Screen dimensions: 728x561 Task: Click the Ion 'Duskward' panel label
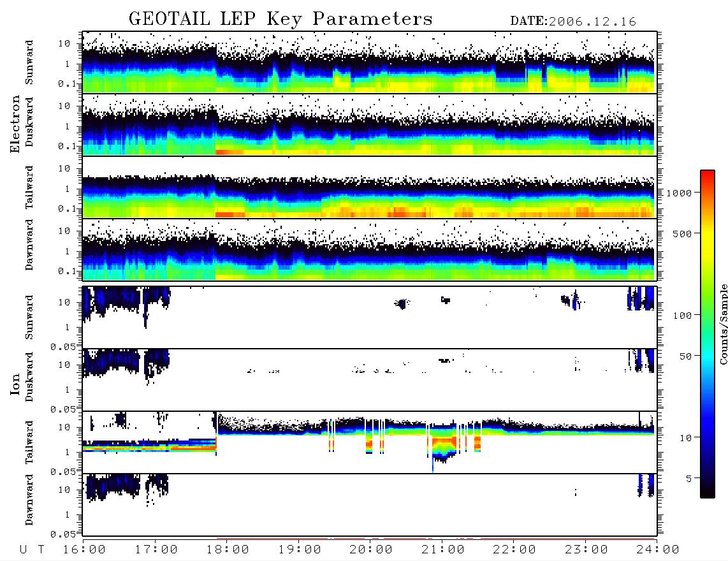click(29, 377)
